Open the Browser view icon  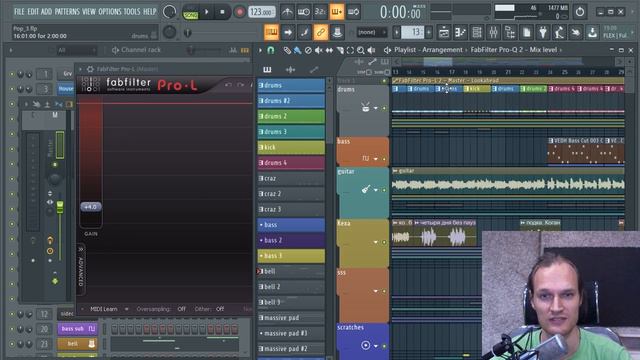510,32
